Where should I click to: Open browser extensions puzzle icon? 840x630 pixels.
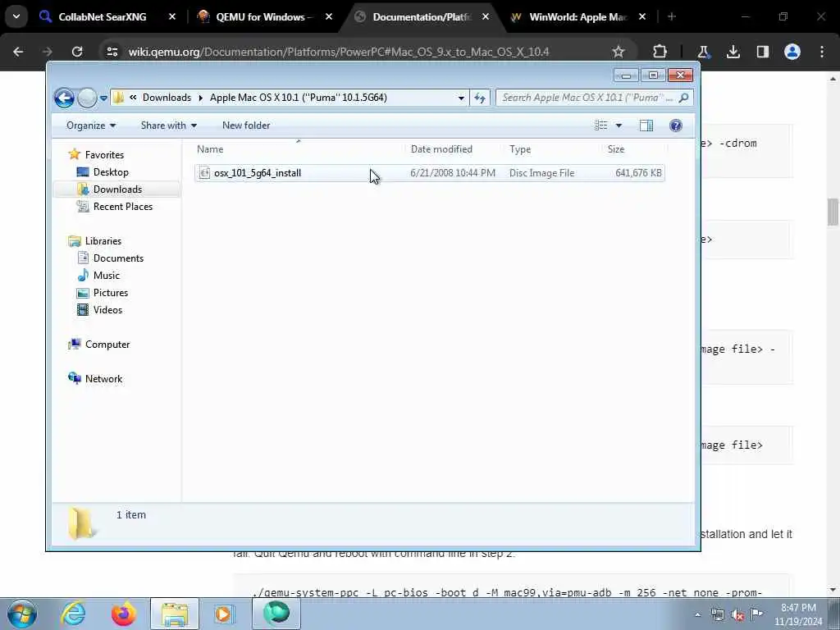660,52
